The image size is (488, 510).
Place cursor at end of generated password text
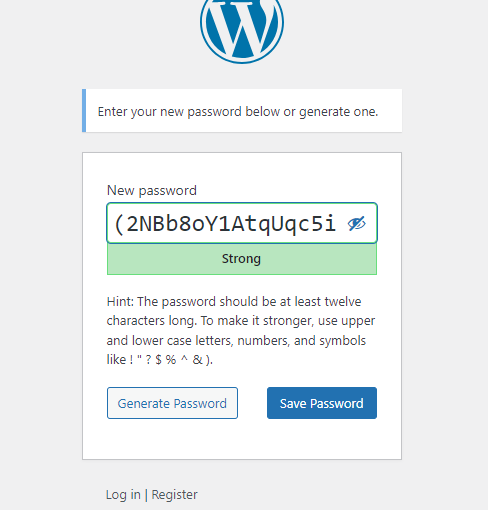(336, 224)
